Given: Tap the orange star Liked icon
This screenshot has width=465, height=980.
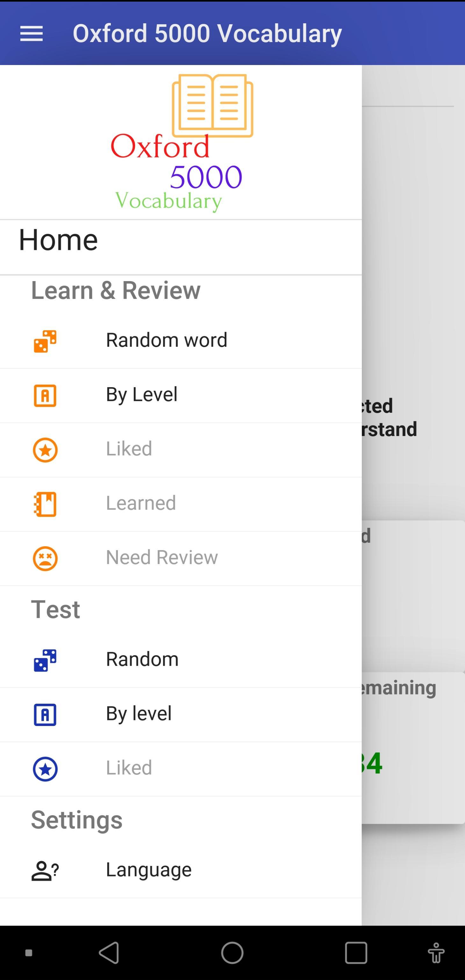Looking at the screenshot, I should coord(45,450).
